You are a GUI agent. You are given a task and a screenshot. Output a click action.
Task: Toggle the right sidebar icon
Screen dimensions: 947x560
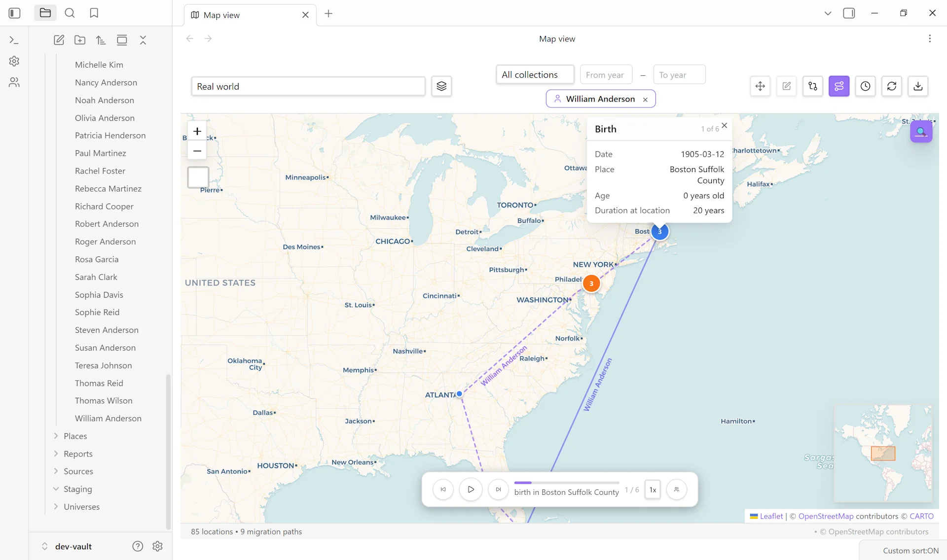pos(849,13)
